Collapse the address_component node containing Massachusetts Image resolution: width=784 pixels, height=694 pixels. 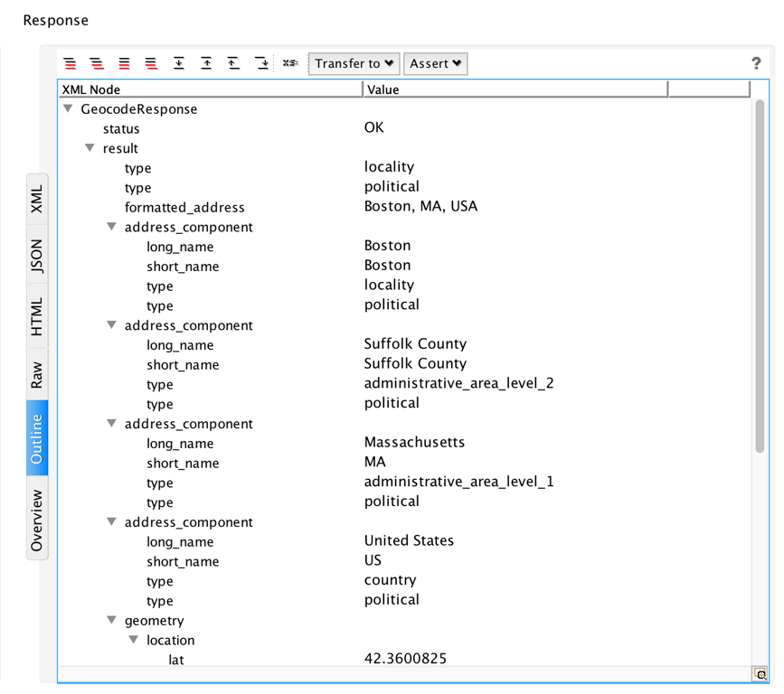tap(111, 423)
